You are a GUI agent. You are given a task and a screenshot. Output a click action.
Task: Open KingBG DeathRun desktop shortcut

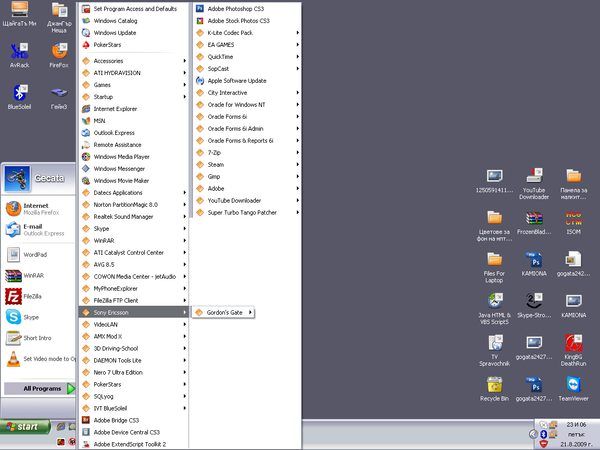(x=573, y=351)
